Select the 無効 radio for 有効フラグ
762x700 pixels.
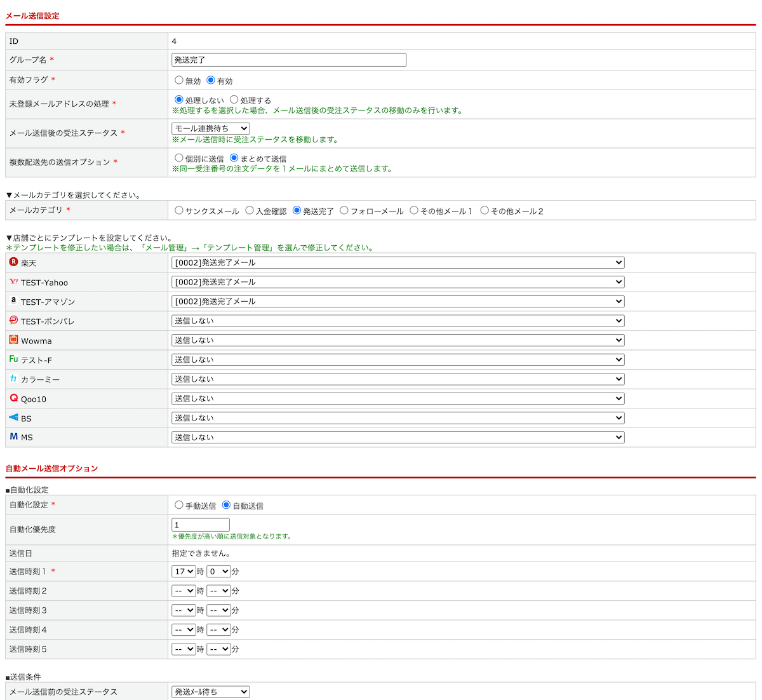coord(179,80)
